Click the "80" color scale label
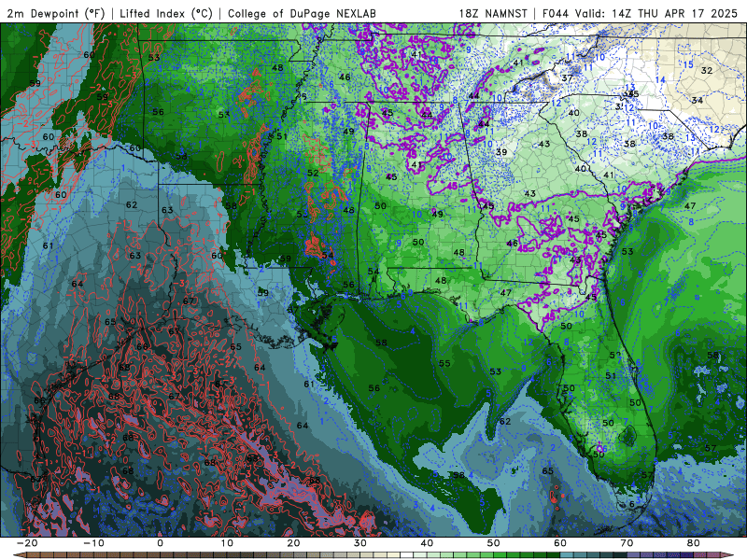747x560 pixels. coord(694,543)
